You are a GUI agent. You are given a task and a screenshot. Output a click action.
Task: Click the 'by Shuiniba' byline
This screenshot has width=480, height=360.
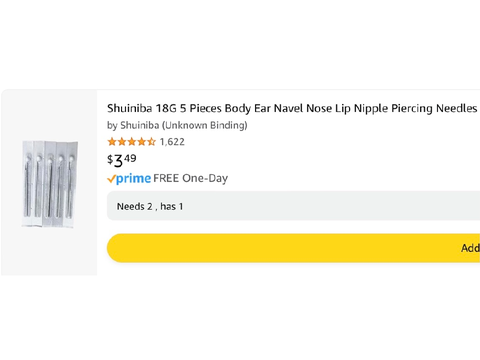click(x=133, y=125)
